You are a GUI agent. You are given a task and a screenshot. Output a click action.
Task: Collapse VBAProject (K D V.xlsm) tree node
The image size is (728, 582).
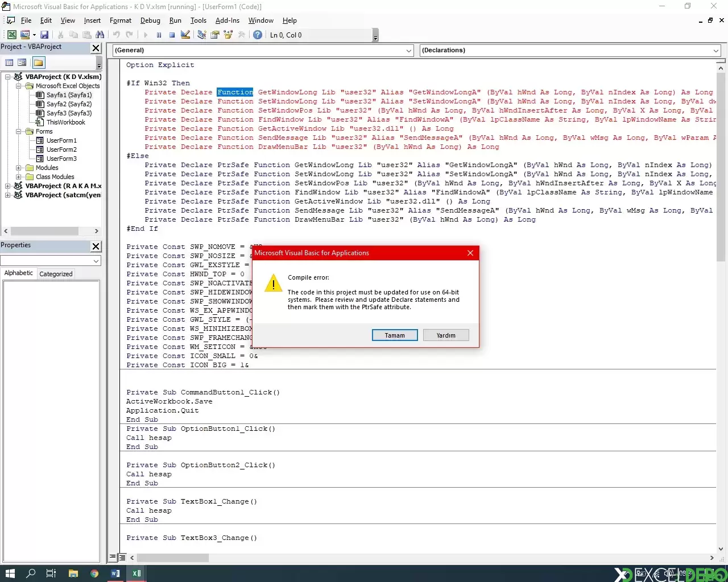coord(8,77)
